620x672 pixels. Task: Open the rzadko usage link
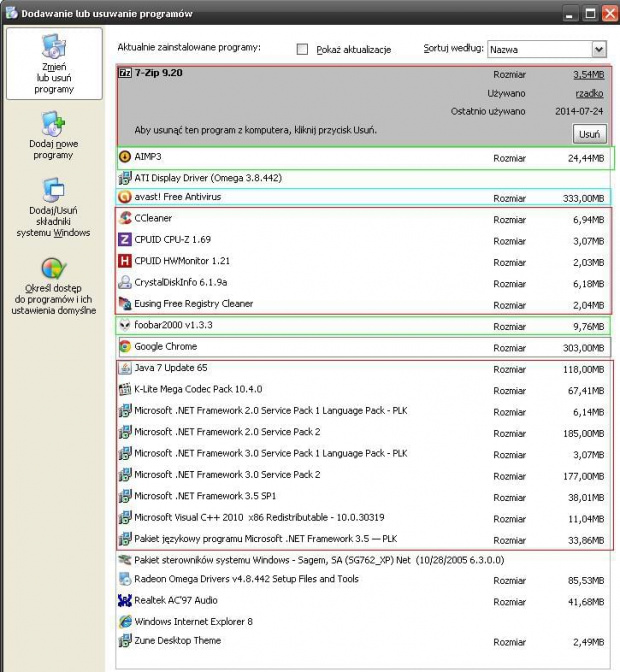click(x=590, y=93)
